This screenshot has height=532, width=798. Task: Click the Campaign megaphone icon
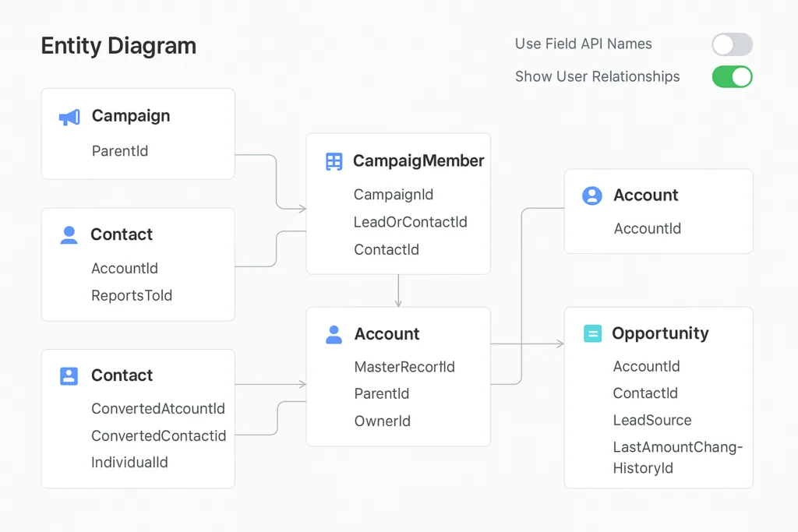tap(69, 117)
